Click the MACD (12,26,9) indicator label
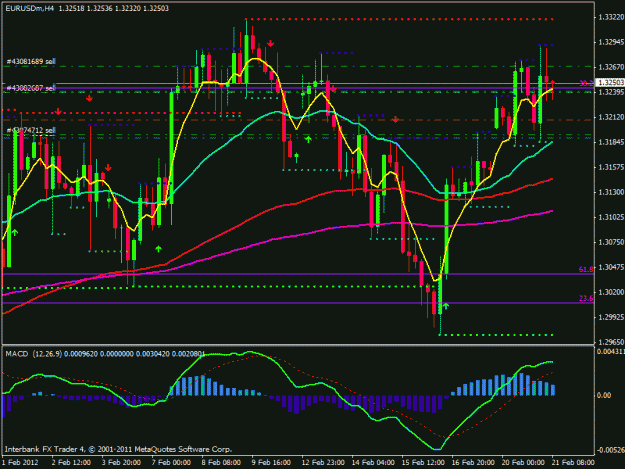The height and width of the screenshot is (469, 625). [33, 354]
